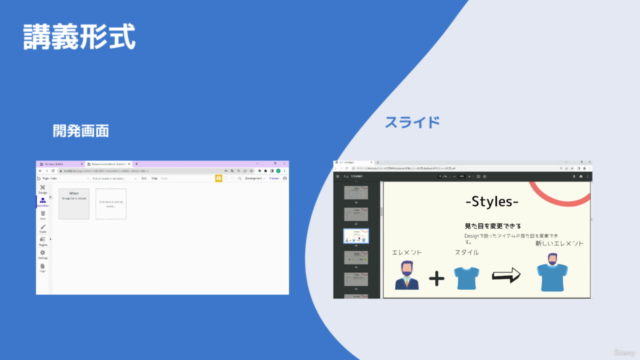The image size is (640, 360).
Task: Click the rotate icon in PDF viewer toolbar
Action: pos(485,176)
